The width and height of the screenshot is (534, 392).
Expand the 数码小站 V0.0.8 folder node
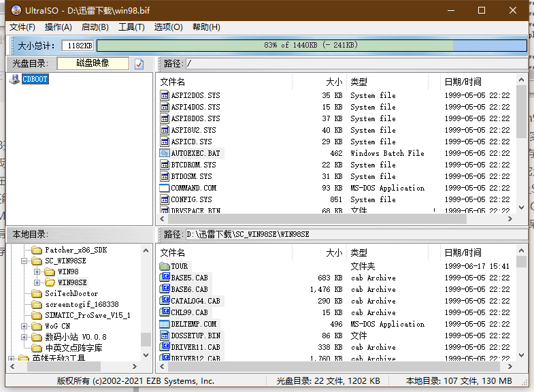(x=24, y=337)
